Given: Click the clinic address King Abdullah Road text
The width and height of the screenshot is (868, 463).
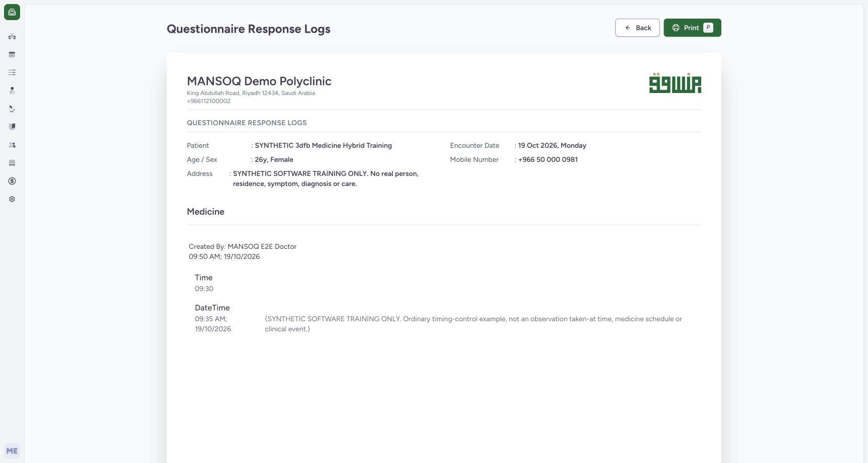Looking at the screenshot, I should point(251,93).
